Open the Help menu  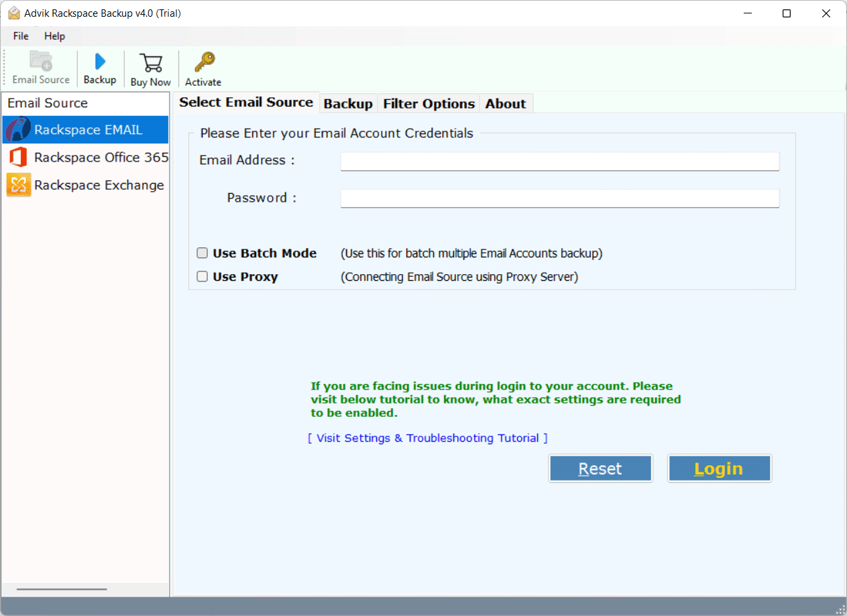(x=55, y=36)
